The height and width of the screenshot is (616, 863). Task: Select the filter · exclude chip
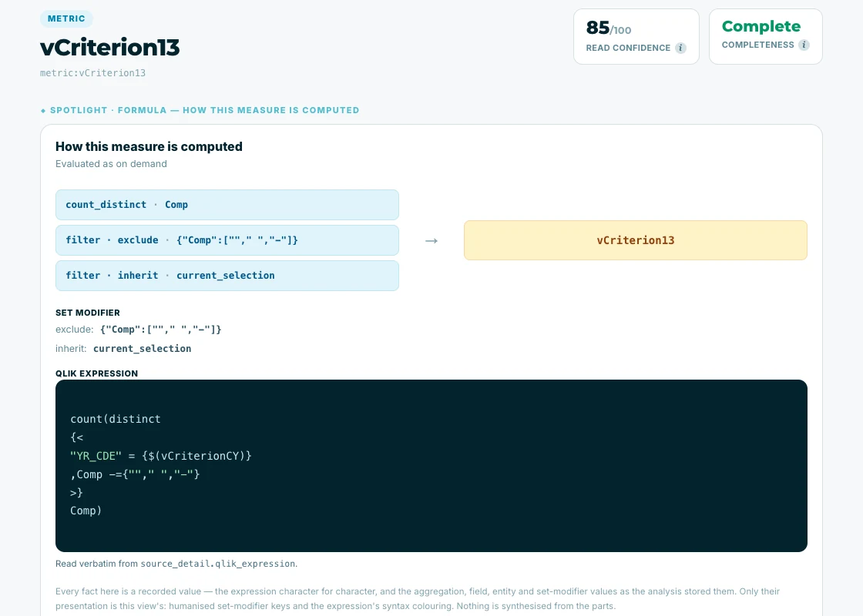coord(227,240)
